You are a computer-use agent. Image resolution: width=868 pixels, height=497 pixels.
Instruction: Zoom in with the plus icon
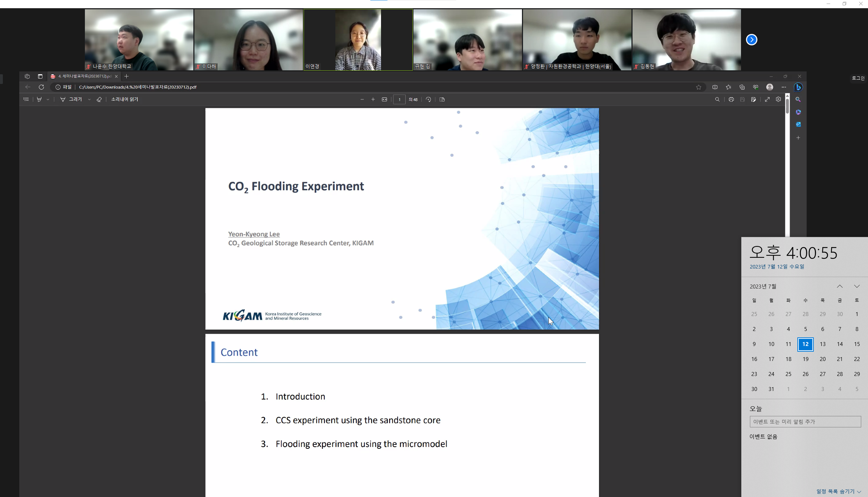tap(373, 99)
